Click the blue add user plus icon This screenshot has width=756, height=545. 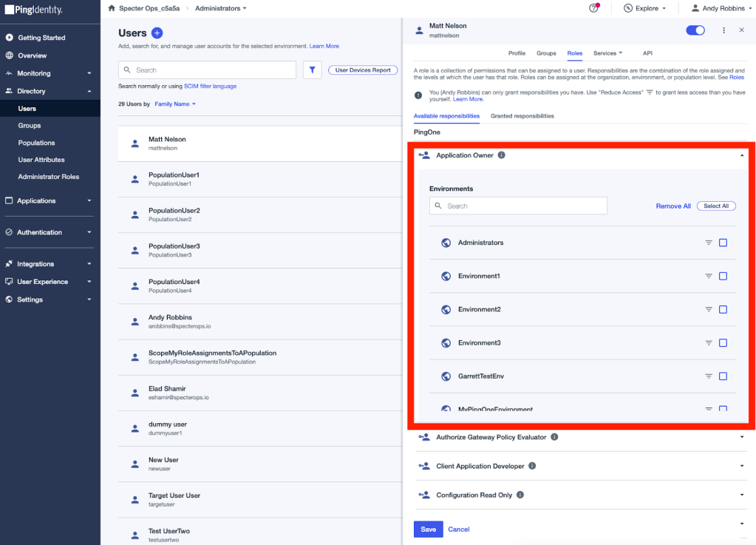(x=157, y=33)
